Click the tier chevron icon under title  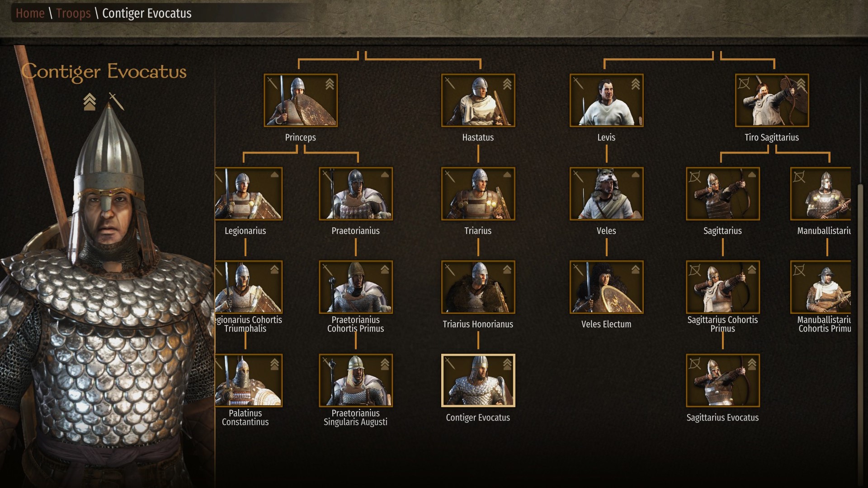90,102
